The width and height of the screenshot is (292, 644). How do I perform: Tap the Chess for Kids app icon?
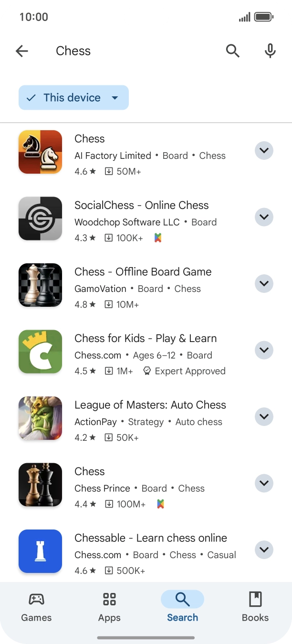click(x=40, y=352)
